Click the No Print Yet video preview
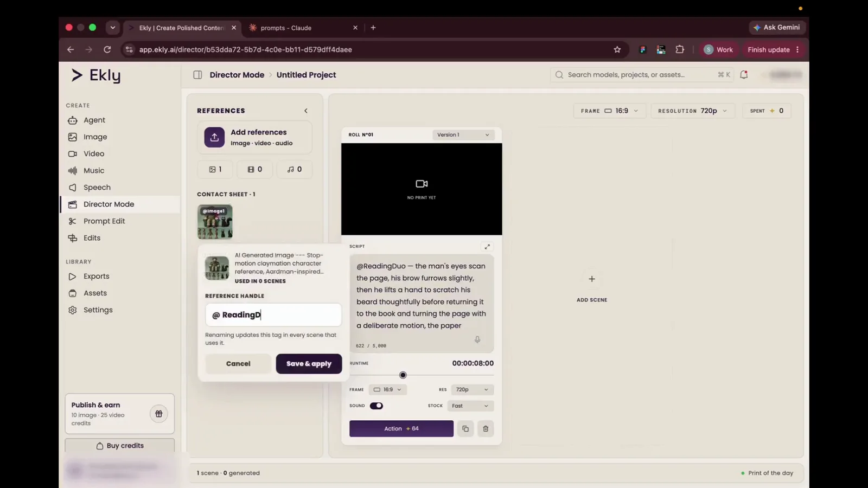This screenshot has height=488, width=868. point(422,189)
